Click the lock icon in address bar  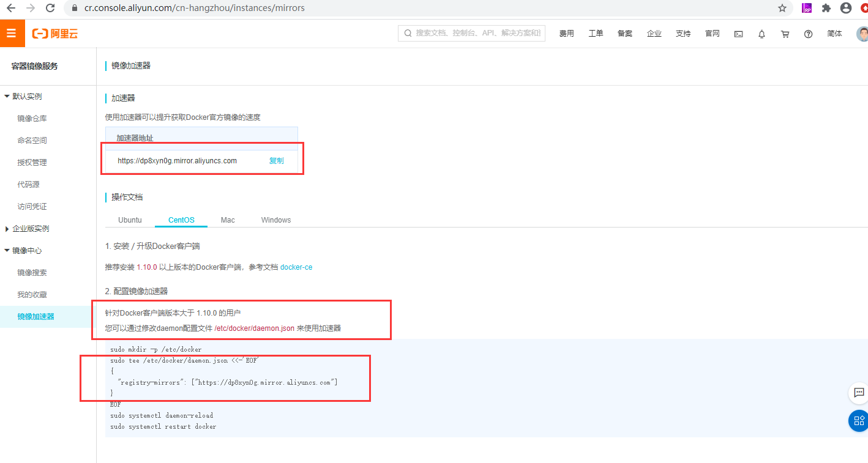pyautogui.click(x=75, y=8)
